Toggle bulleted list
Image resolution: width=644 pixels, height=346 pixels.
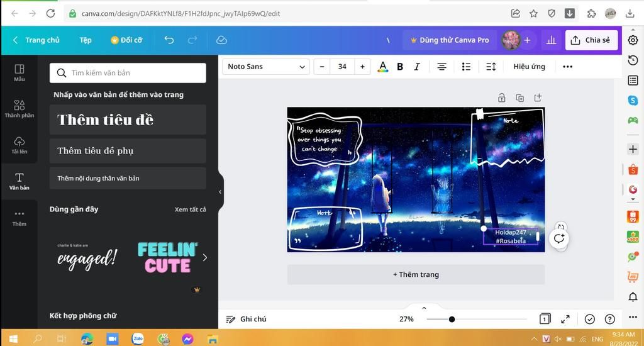pos(466,67)
